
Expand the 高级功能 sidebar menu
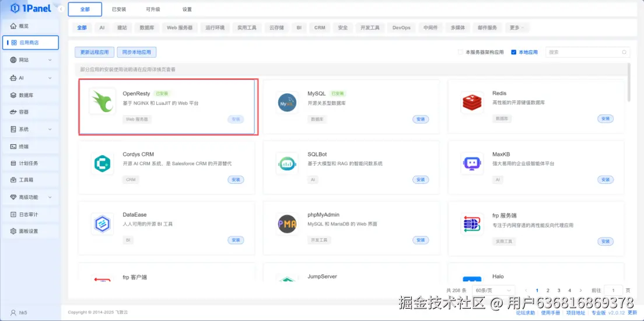click(50, 197)
